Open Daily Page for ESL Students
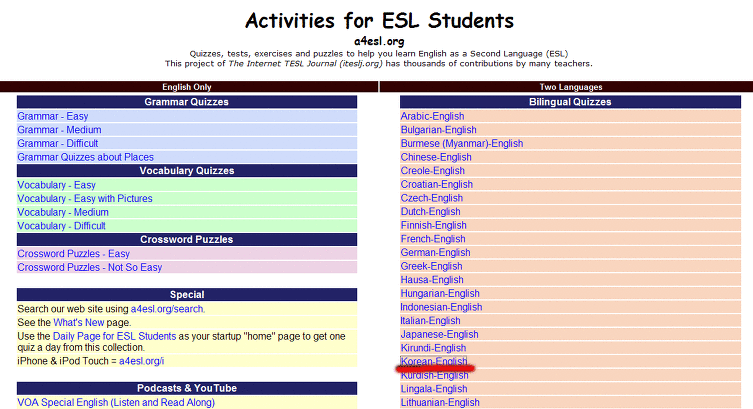 (x=114, y=336)
